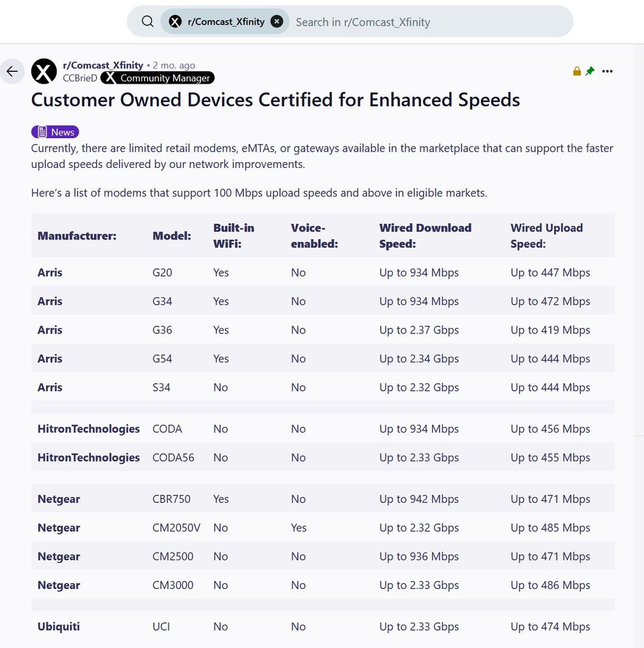Select the Wired Download Speed: header
644x648 pixels.
tap(425, 236)
